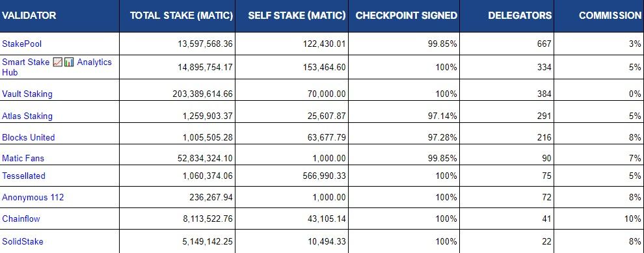This screenshot has height=253, width=644.
Task: Sort by the VALIDATOR column header
Action: 29,16
